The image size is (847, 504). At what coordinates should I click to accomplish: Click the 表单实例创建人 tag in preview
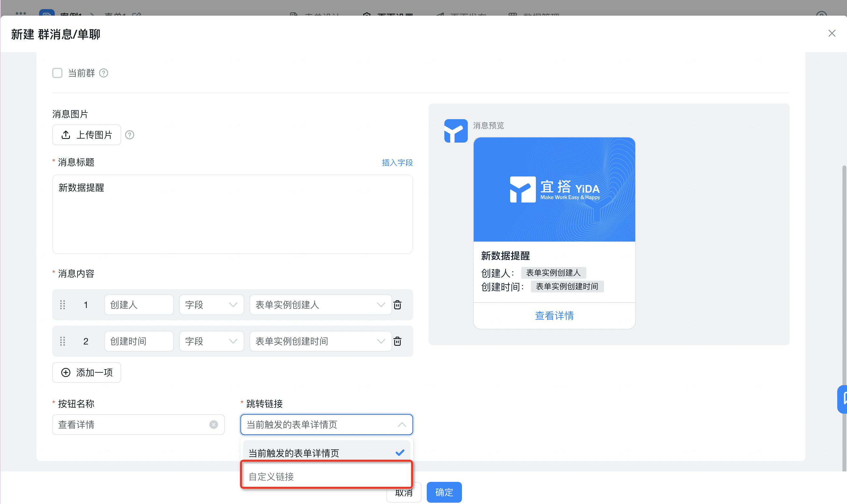[x=553, y=273]
